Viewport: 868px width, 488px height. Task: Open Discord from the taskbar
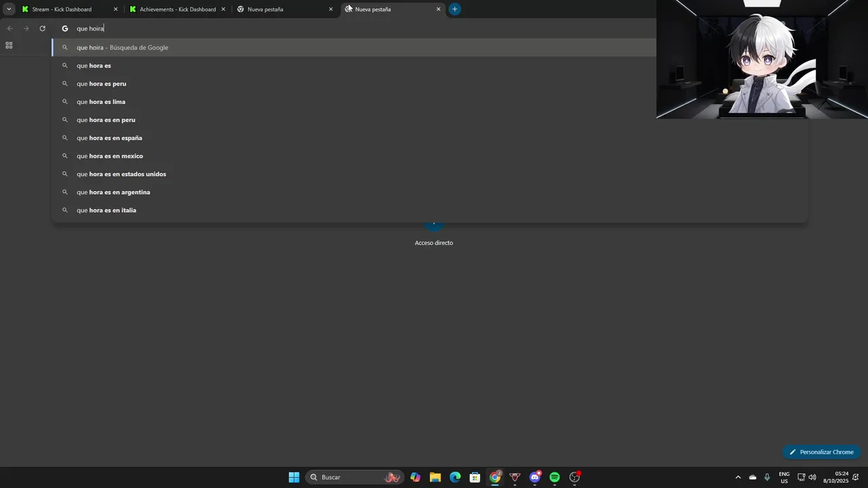pyautogui.click(x=535, y=477)
